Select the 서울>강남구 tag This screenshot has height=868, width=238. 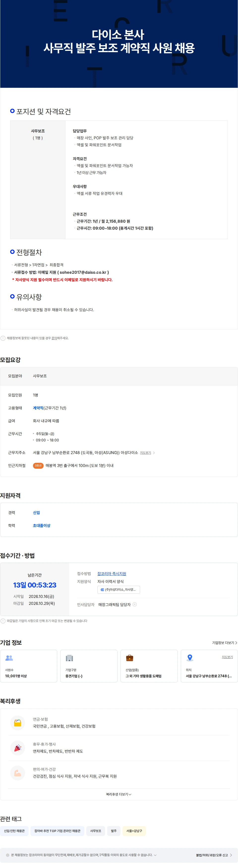point(134,831)
